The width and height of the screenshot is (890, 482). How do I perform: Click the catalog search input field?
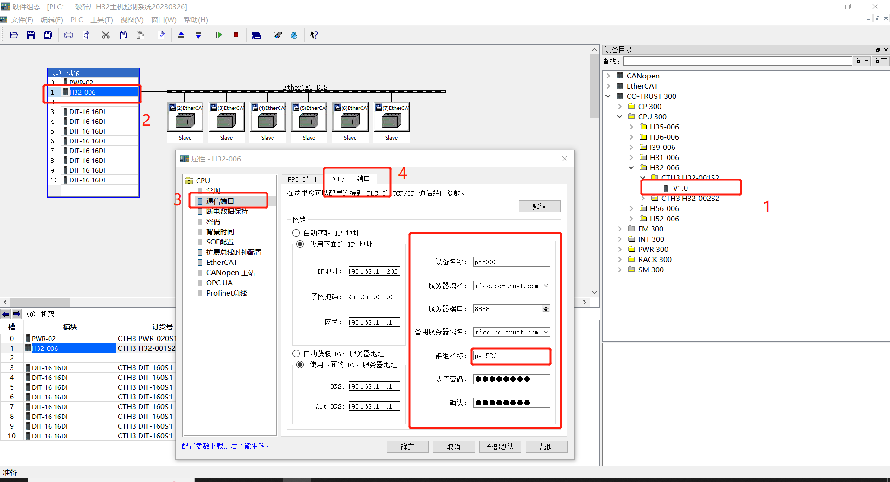(x=737, y=61)
